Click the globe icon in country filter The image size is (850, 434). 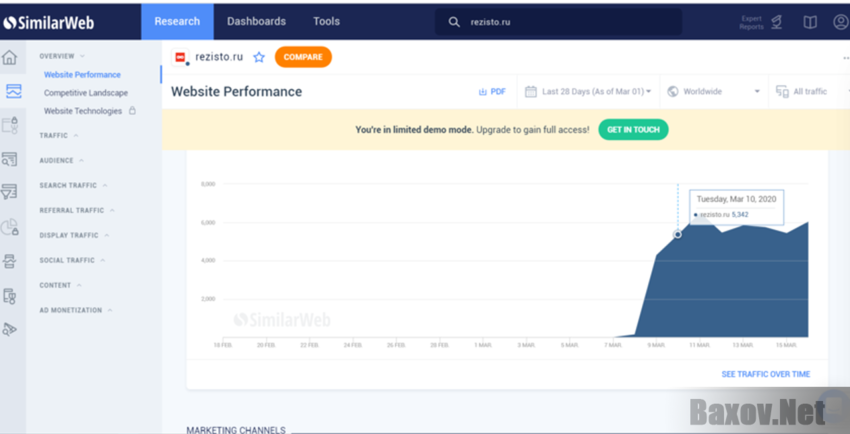673,92
